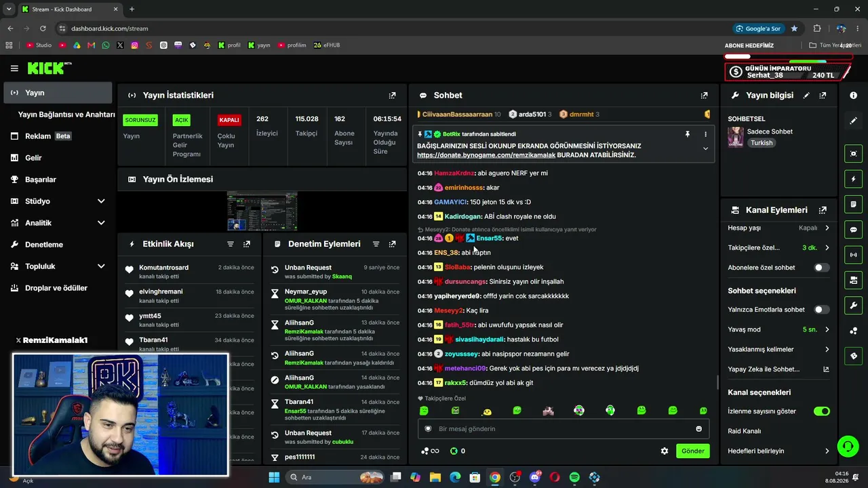
Task: Pop out the Kanal Eylemleri panel
Action: (823, 210)
